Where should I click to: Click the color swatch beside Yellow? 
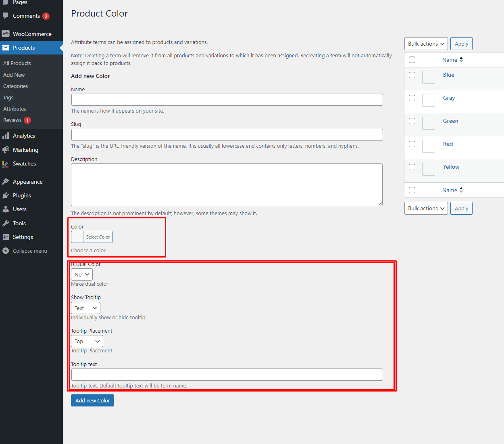pos(429,169)
